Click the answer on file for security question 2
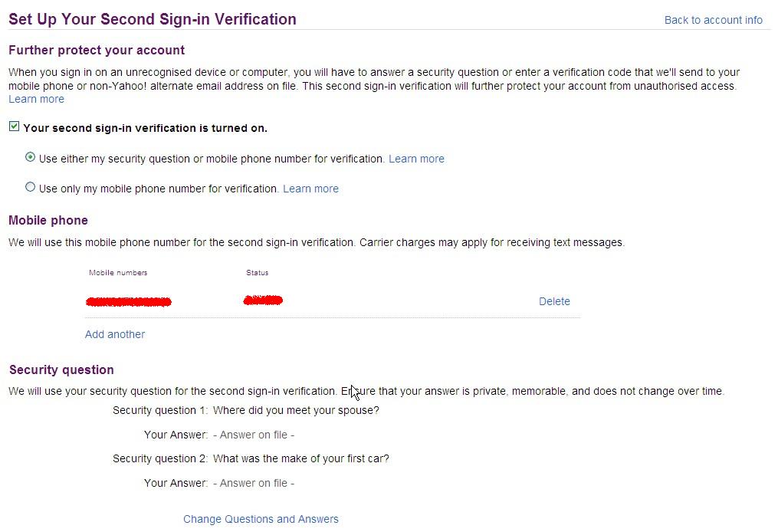778x532 pixels. [x=253, y=483]
